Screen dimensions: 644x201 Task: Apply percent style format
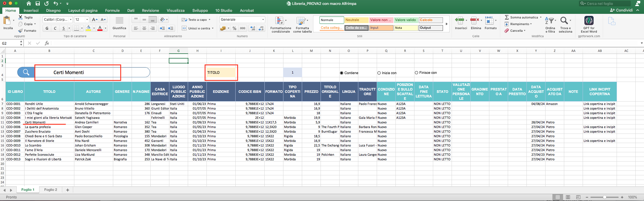pyautogui.click(x=234, y=28)
